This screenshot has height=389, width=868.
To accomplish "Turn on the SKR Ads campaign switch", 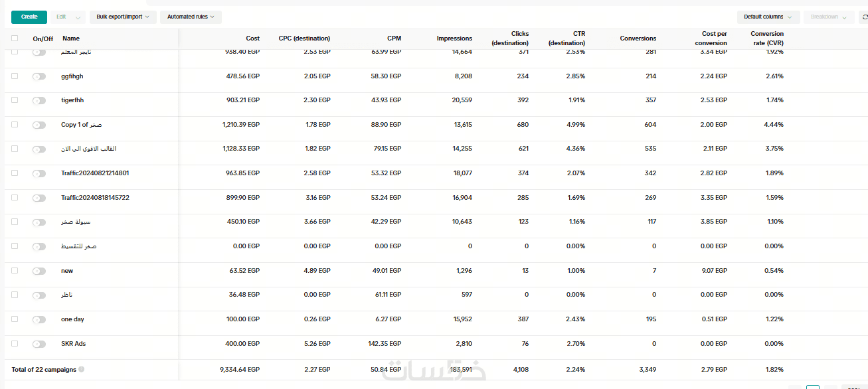I will coord(39,344).
